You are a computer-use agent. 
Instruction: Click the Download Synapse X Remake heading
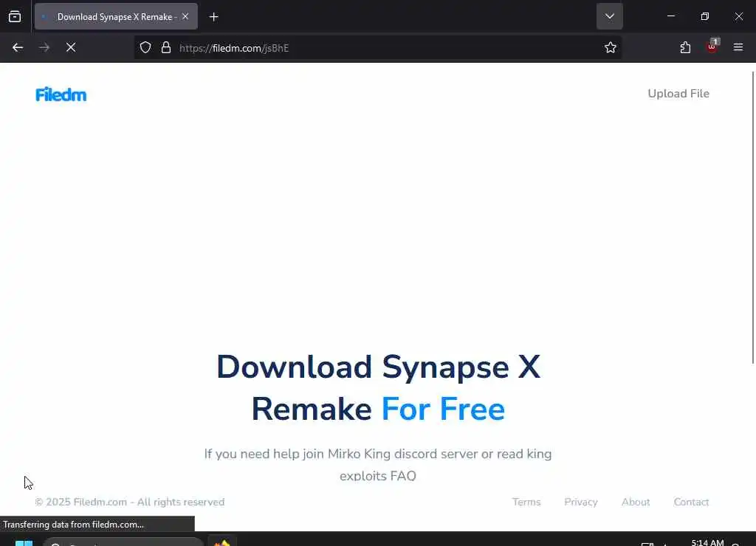(378, 387)
